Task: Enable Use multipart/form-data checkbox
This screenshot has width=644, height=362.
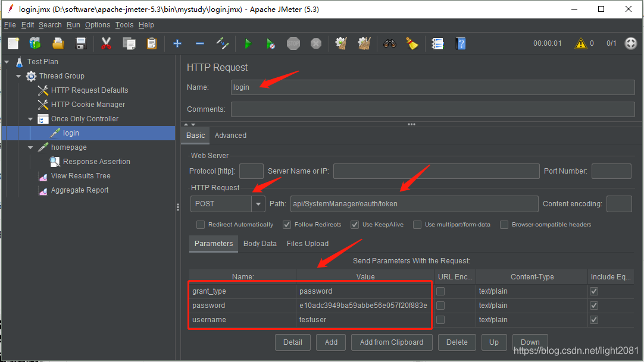Action: 417,225
